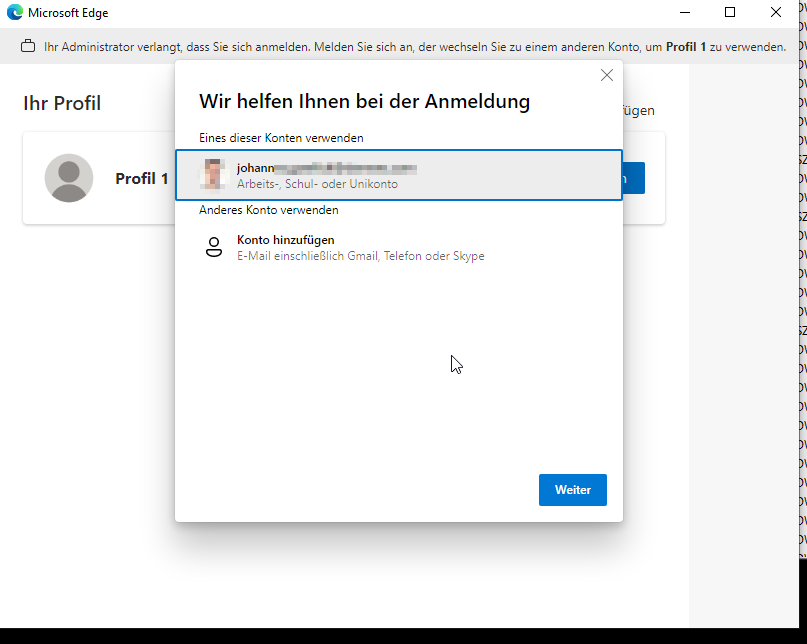The height and width of the screenshot is (644, 807).
Task: Close the Microsoft Edge window
Action: point(776,12)
